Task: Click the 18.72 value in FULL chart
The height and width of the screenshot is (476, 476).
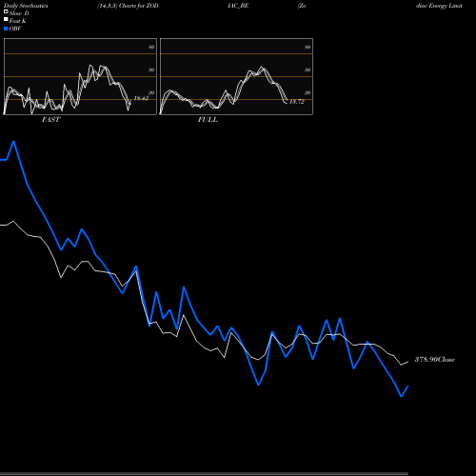Action: pyautogui.click(x=297, y=102)
